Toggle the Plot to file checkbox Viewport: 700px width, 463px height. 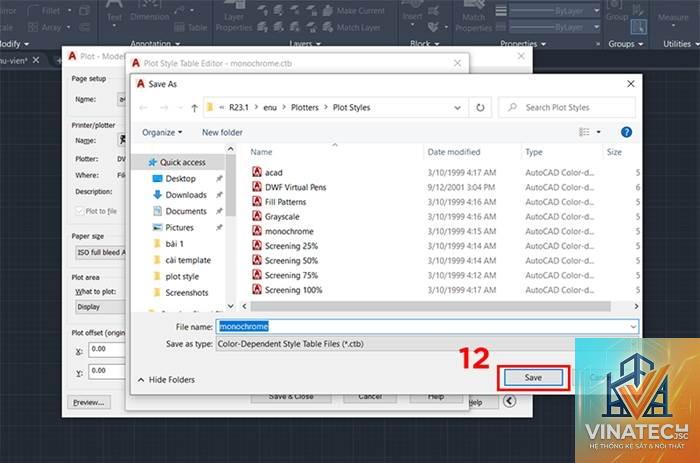(80, 211)
